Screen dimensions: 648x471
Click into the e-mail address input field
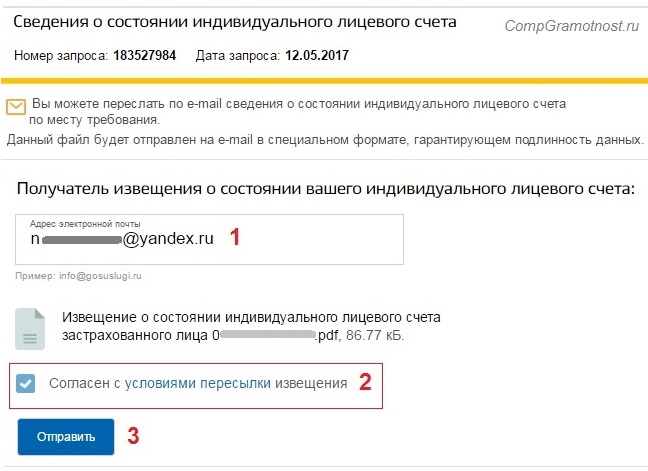(x=209, y=239)
